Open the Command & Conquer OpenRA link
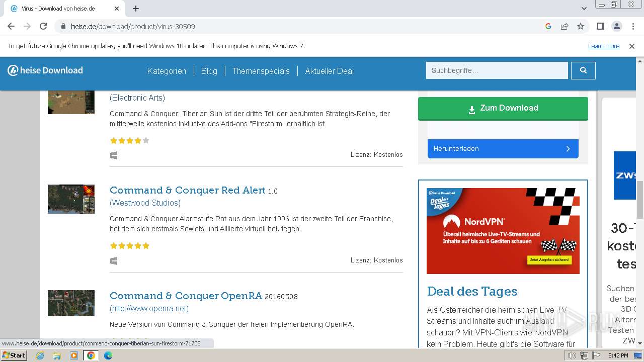The width and height of the screenshot is (644, 362). coord(186,296)
